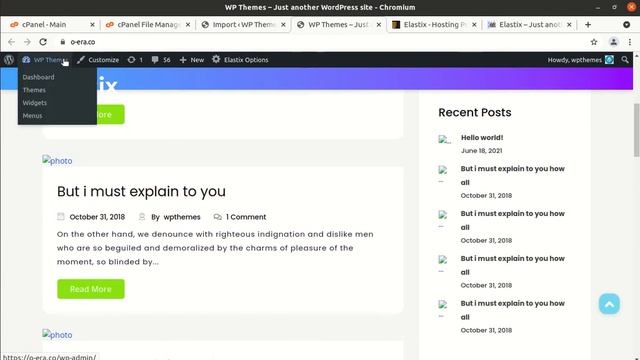
Task: Close the Import WP Themes tab
Action: click(283, 24)
